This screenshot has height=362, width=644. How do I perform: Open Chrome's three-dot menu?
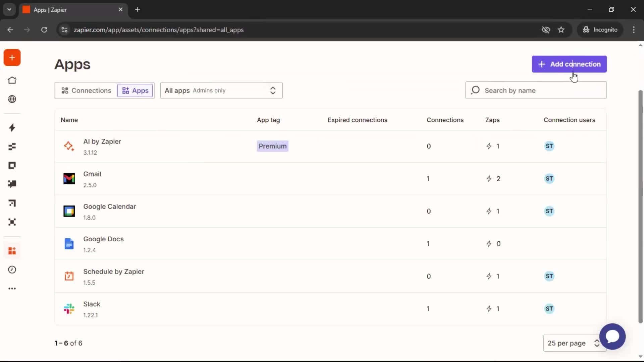634,30
